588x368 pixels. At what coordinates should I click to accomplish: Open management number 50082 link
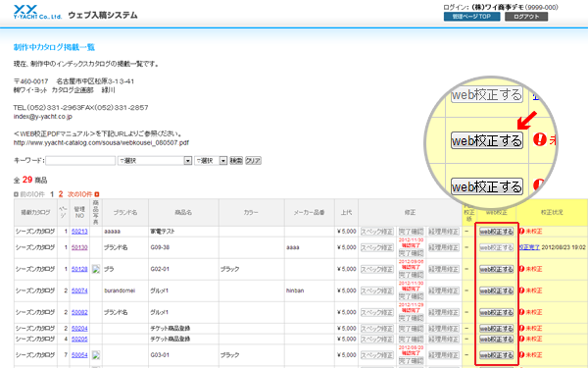[x=79, y=312]
